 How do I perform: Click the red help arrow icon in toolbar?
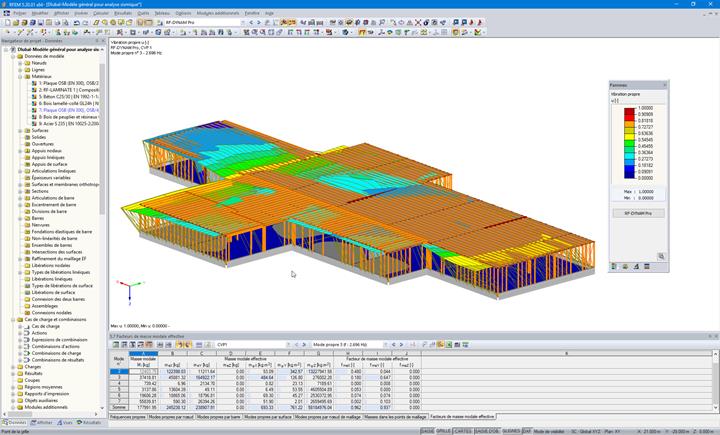480,23
